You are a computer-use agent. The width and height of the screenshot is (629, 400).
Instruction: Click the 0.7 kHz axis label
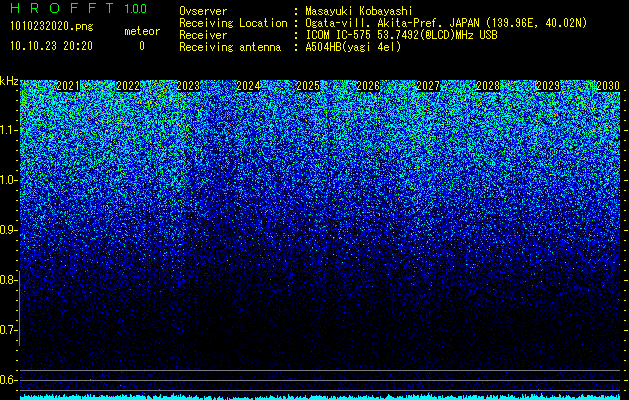coord(8,330)
